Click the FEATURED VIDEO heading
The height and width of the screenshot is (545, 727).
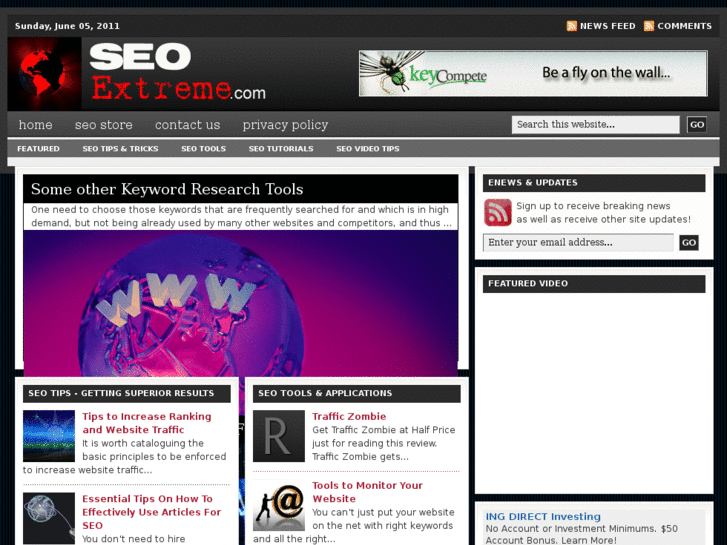pyautogui.click(x=528, y=283)
